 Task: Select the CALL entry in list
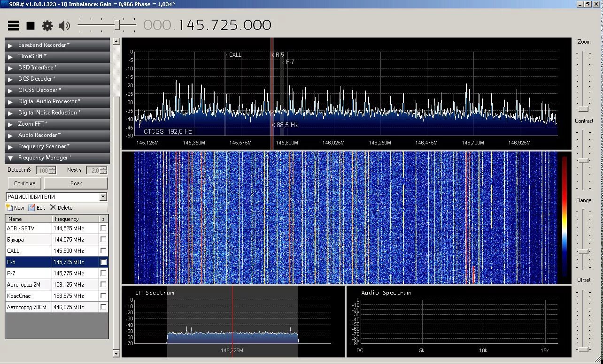[57, 250]
